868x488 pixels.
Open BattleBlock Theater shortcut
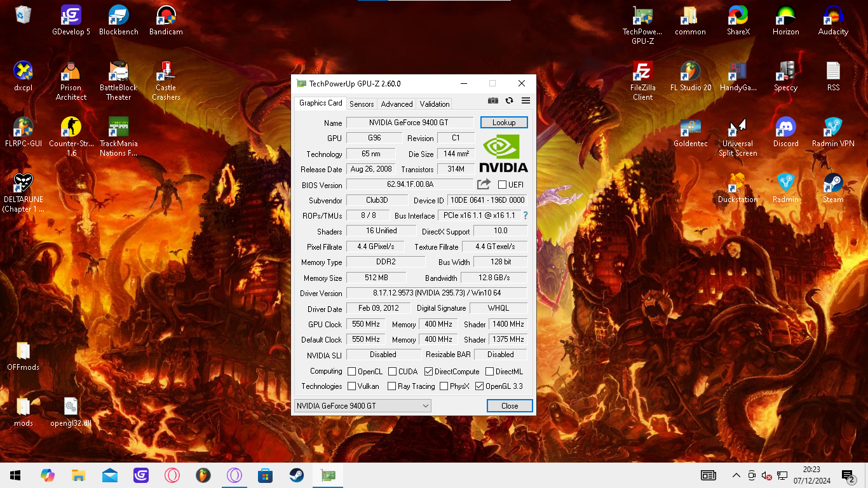(119, 81)
